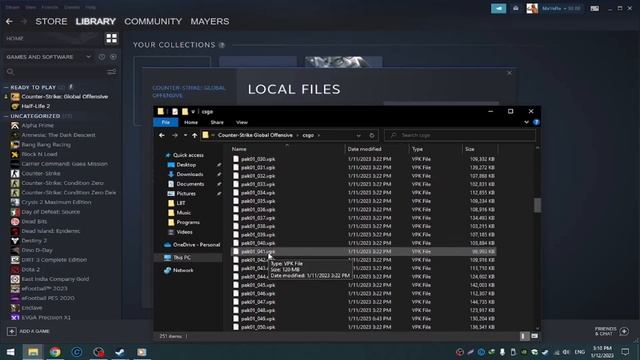640x360 pixels.
Task: Open Chrome from the taskbar
Action: [x=55, y=352]
